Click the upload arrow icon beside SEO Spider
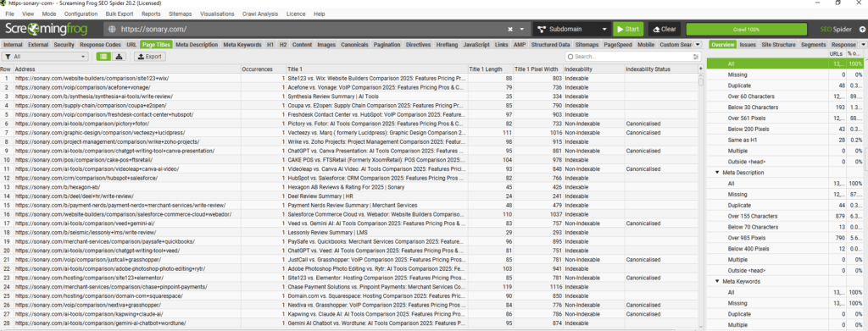The width and height of the screenshot is (868, 331). click(x=862, y=30)
